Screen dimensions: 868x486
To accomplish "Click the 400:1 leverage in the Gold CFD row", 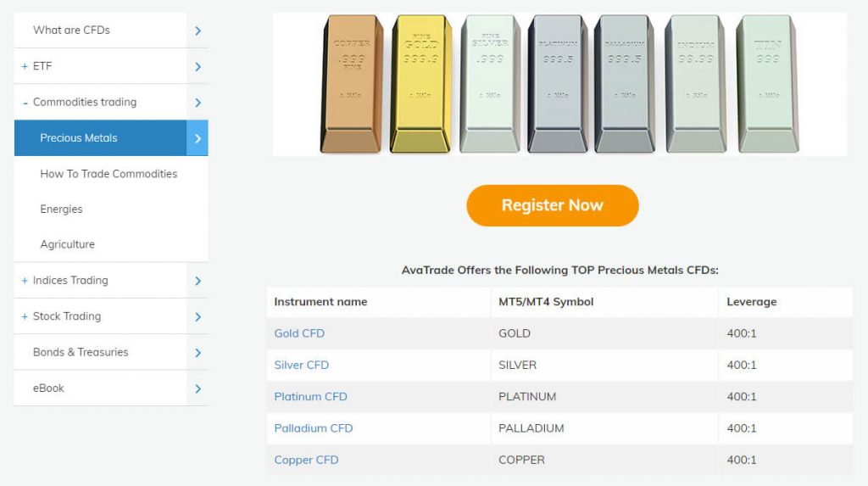I will point(741,333).
